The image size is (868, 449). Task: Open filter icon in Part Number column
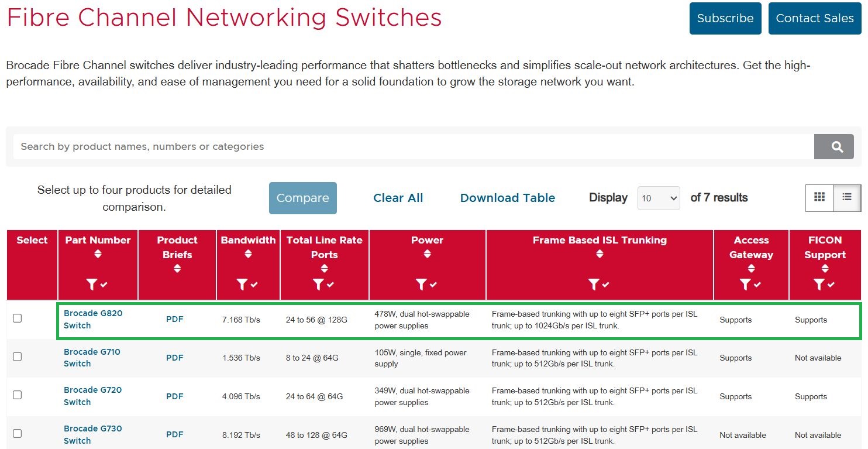[x=92, y=285]
